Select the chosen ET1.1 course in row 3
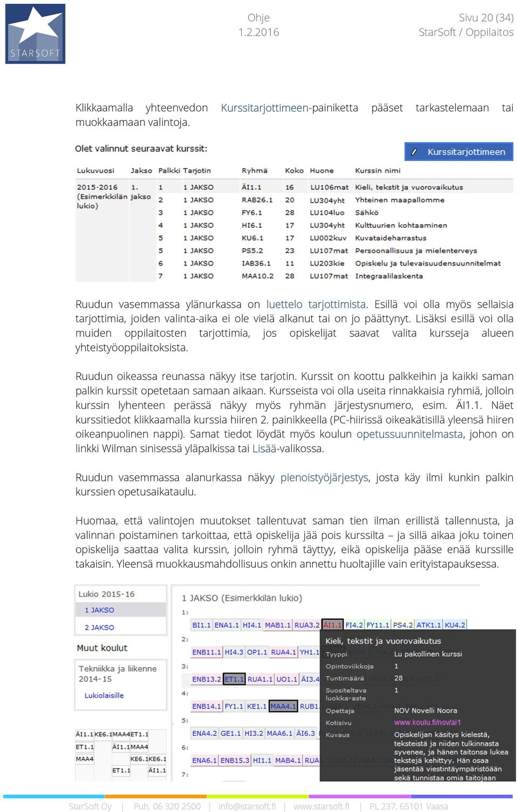Image resolution: width=517 pixels, height=812 pixels. (234, 679)
